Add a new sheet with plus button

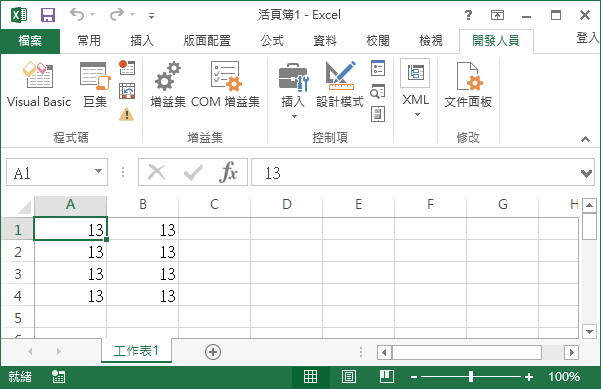point(213,352)
